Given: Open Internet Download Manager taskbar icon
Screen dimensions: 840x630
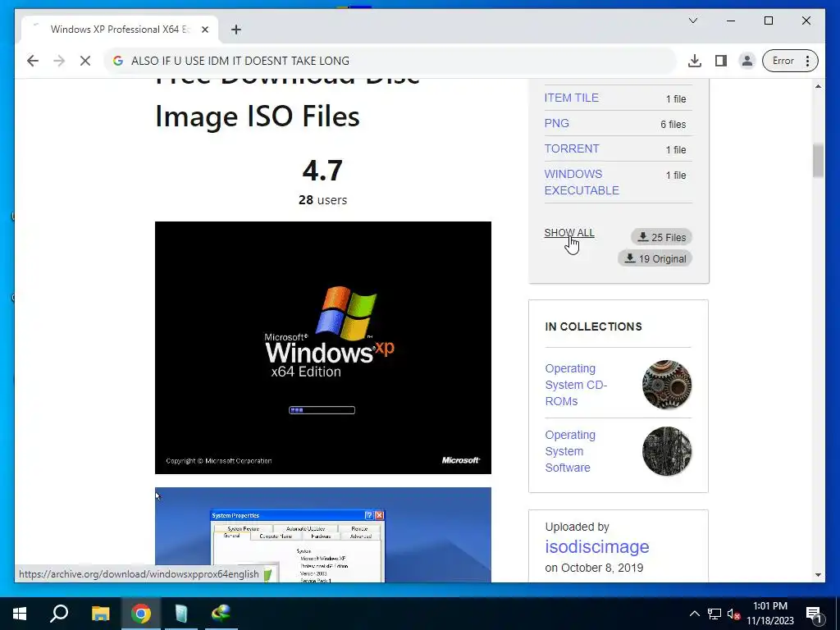Looking at the screenshot, I should point(221,614).
